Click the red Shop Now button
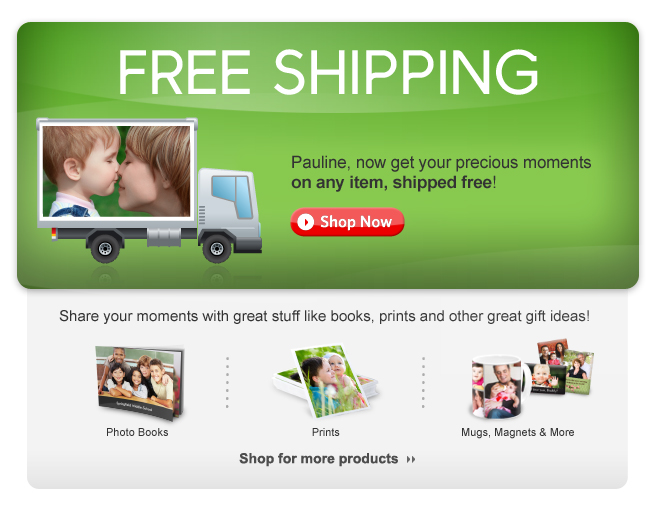Screen dimensions: 655x523 (x=347, y=222)
